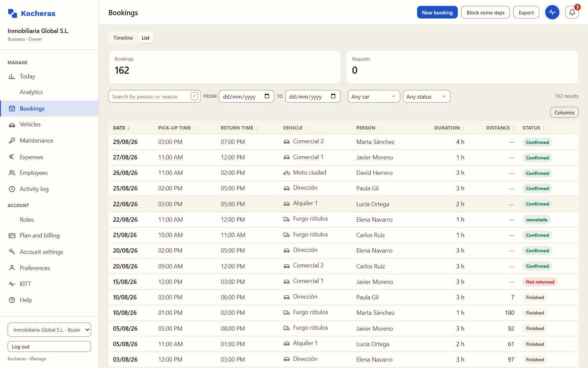The height and width of the screenshot is (368, 588).
Task: Click the KITT pulse icon in sidebar
Action: (12, 284)
